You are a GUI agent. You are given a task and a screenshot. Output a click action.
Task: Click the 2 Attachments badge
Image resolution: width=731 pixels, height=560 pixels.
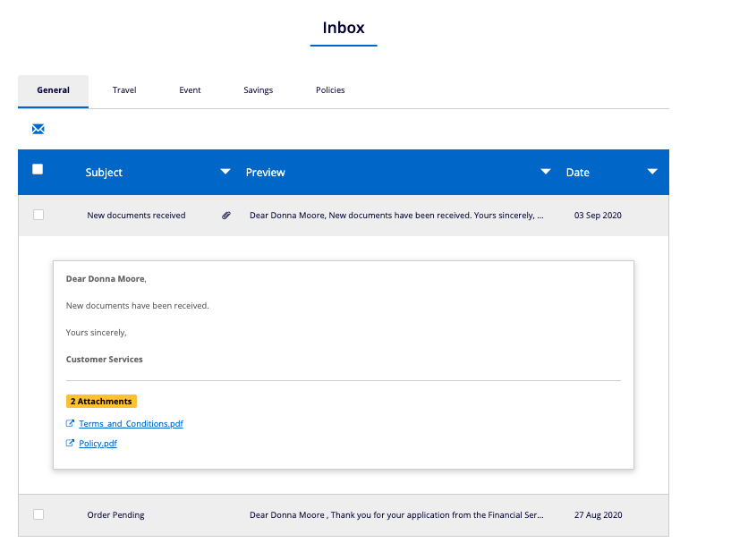coord(101,402)
